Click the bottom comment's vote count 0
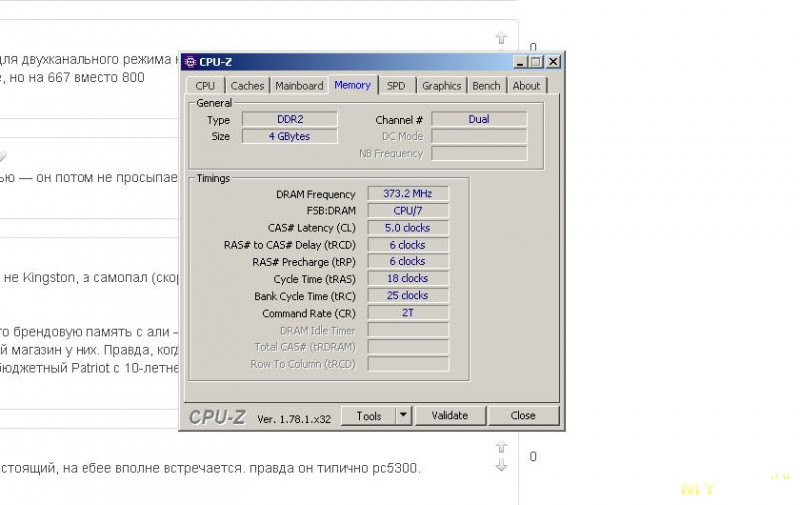Viewport: 800px width, 505px height. click(533, 457)
